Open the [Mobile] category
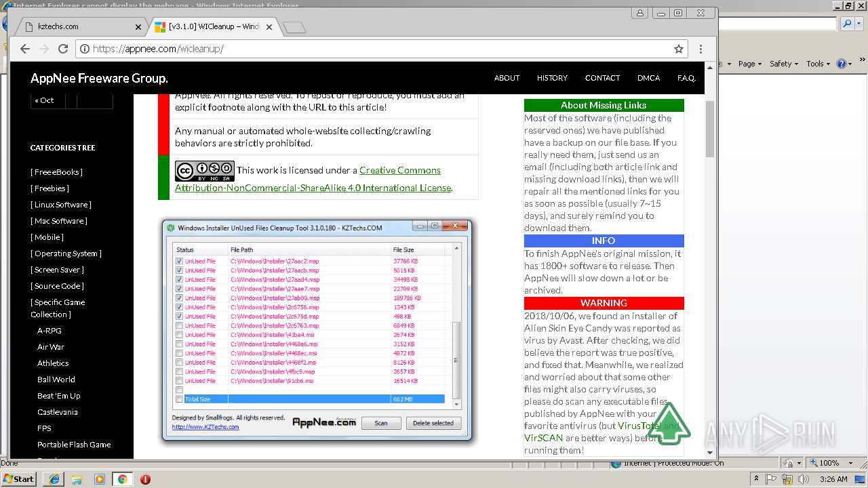The image size is (868, 488). coord(47,237)
